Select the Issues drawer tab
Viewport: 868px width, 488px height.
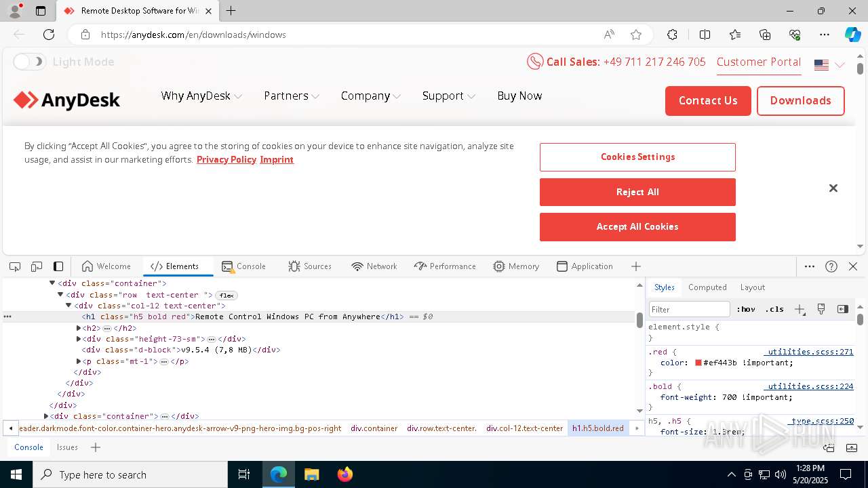(x=67, y=447)
